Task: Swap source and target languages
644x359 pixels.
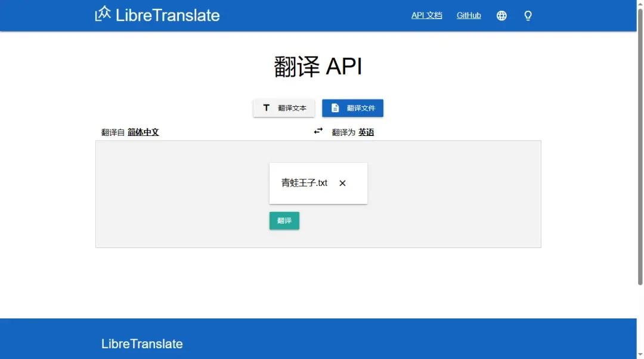Action: click(318, 131)
